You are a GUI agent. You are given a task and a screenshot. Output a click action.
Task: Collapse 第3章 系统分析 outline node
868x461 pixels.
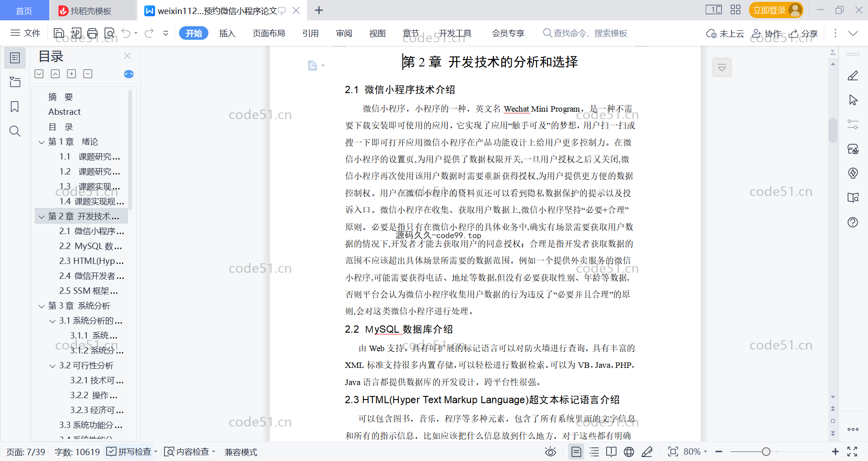click(42, 306)
